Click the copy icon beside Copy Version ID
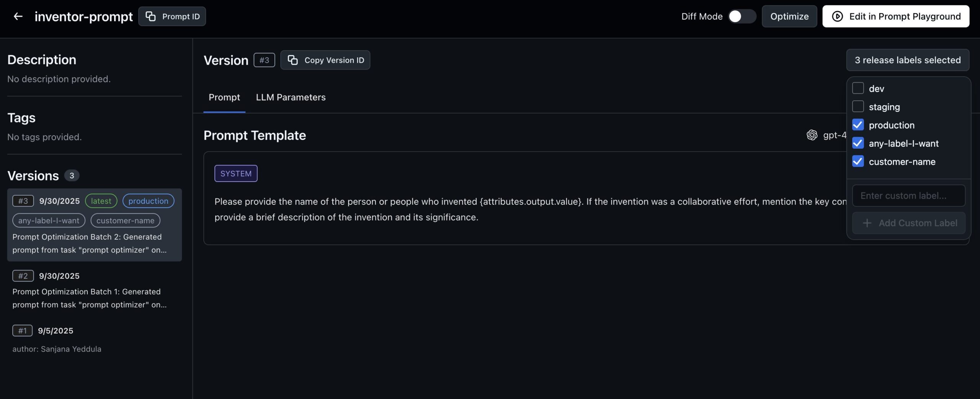 (x=293, y=60)
